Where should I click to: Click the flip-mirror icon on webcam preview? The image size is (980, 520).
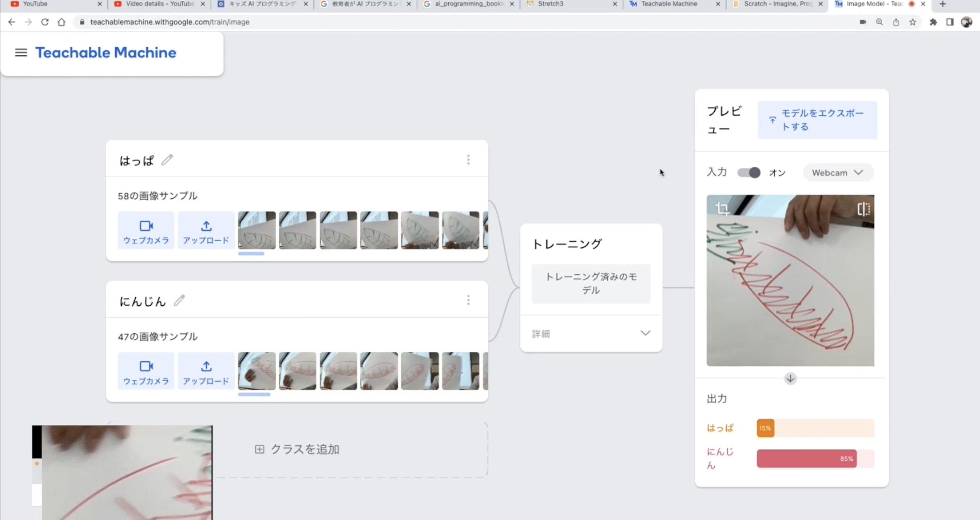tap(863, 209)
